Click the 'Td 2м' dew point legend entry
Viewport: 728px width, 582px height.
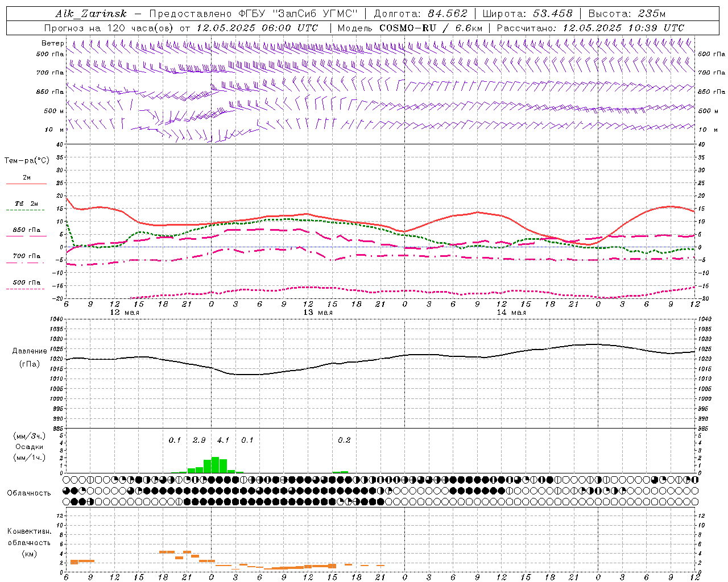point(26,203)
